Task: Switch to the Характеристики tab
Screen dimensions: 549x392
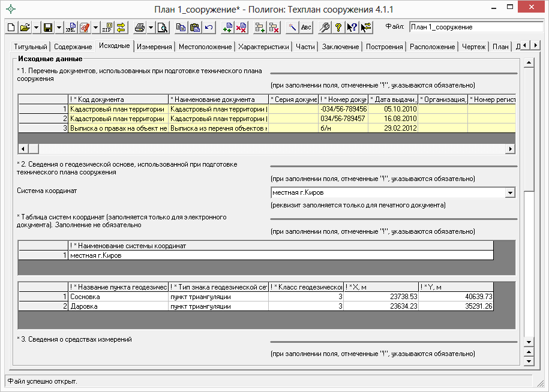Action: tap(263, 47)
